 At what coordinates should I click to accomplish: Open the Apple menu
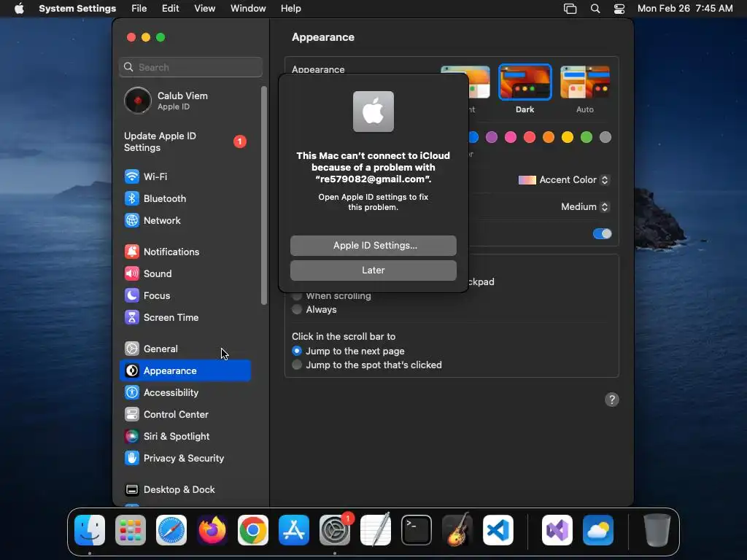(x=19, y=9)
